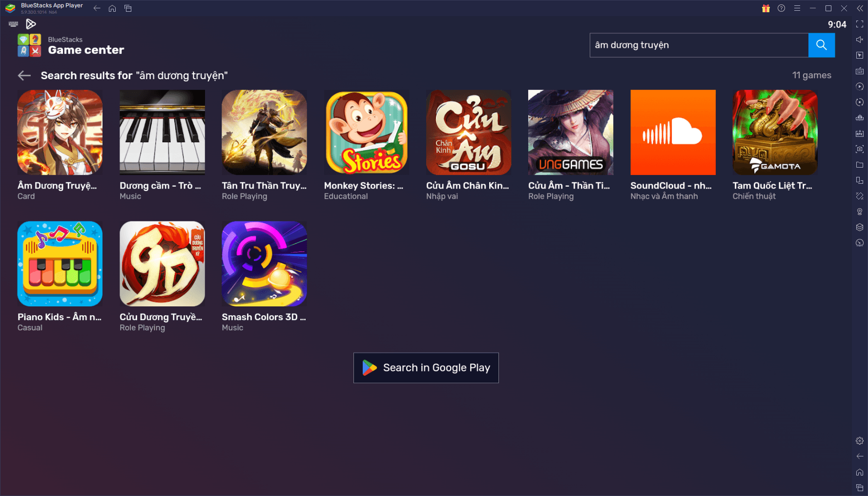Rotate the screen using rotate icon
This screenshot has width=868, height=496.
[860, 196]
